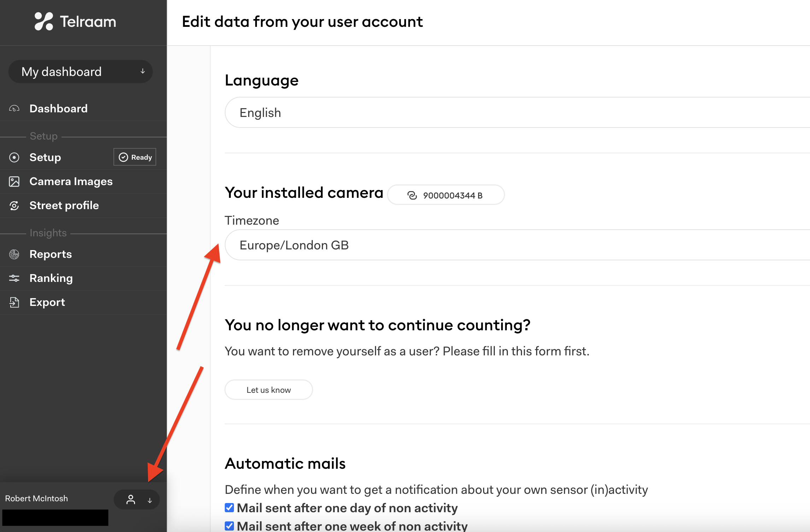The height and width of the screenshot is (532, 810).
Task: Expand user menu arrow beside Robert McIntosh
Action: pyautogui.click(x=150, y=500)
